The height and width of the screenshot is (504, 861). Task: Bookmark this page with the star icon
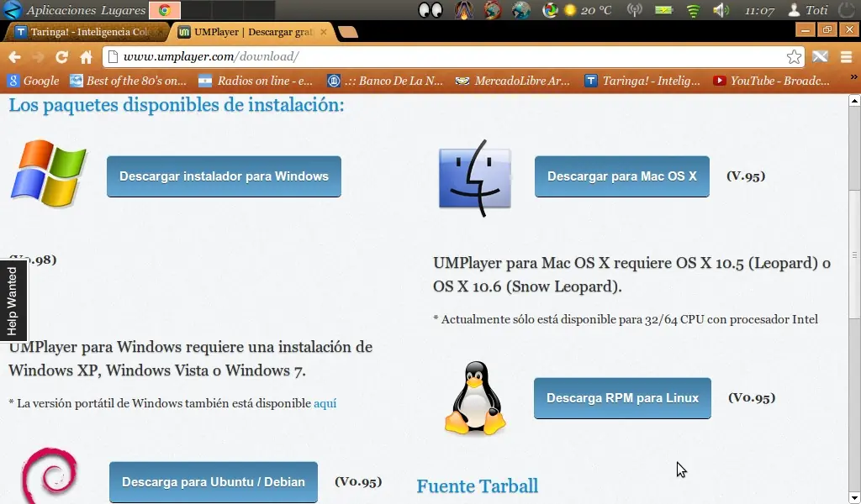point(794,56)
